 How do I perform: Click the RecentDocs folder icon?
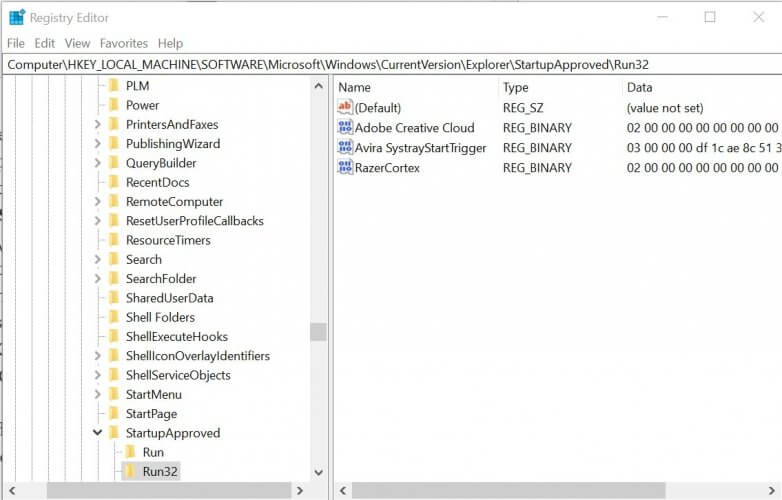coord(114,182)
